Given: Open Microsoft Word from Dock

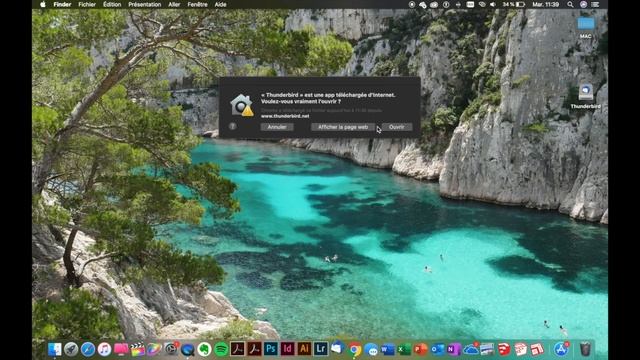Looking at the screenshot, I should click(387, 349).
